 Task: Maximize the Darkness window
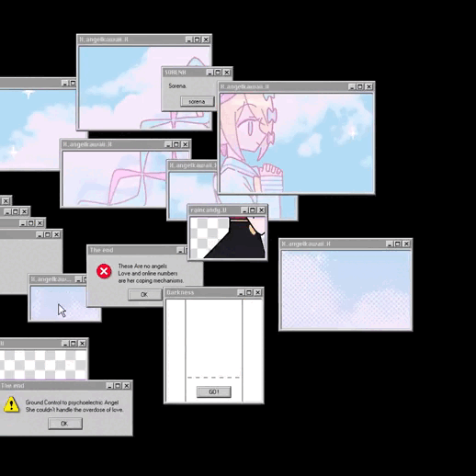[249, 292]
